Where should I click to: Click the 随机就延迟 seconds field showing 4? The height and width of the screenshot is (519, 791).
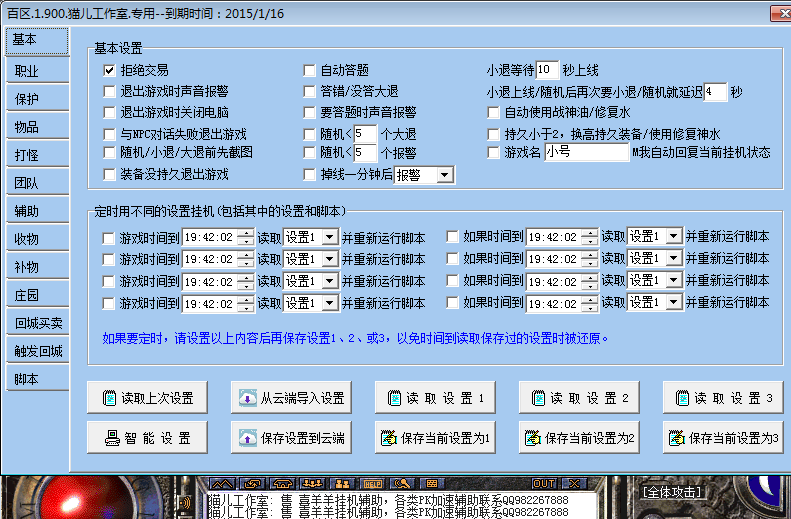[x=715, y=92]
